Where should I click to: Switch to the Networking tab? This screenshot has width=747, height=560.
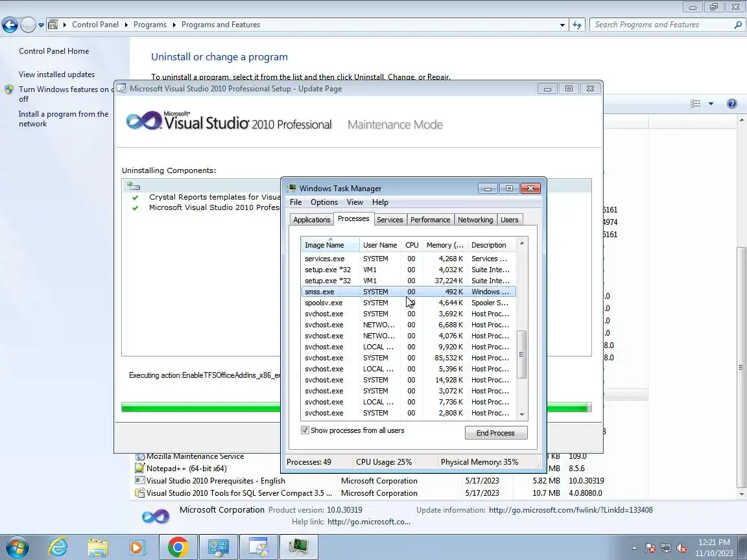(475, 220)
